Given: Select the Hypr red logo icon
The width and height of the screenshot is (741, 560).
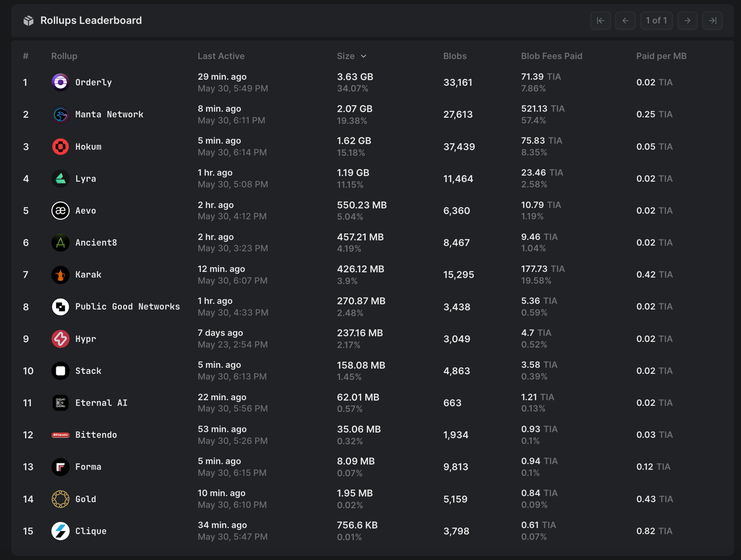Looking at the screenshot, I should (x=60, y=339).
